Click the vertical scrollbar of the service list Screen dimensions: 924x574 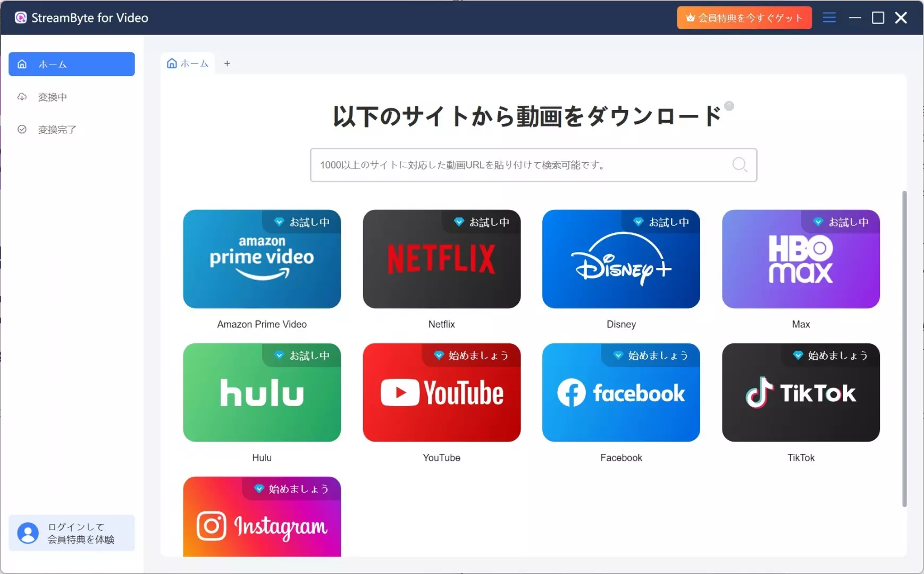pos(904,349)
